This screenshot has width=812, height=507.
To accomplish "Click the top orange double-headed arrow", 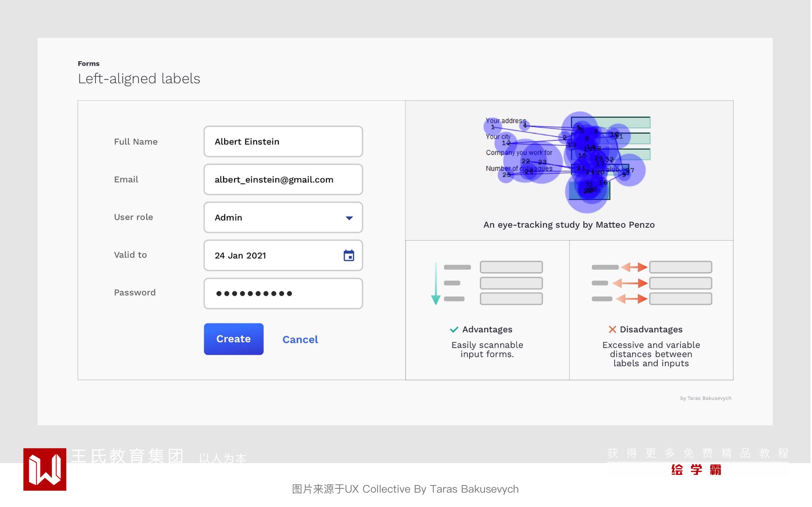I will [x=635, y=267].
